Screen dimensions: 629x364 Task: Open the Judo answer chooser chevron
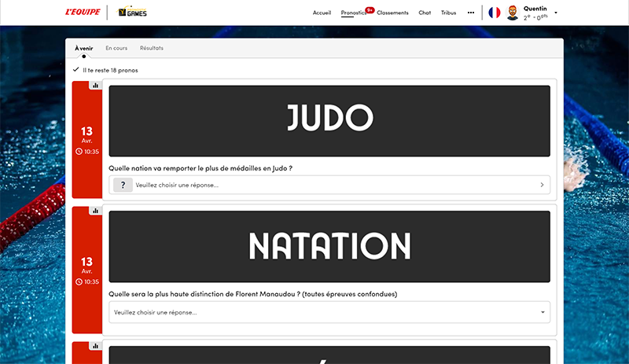542,185
